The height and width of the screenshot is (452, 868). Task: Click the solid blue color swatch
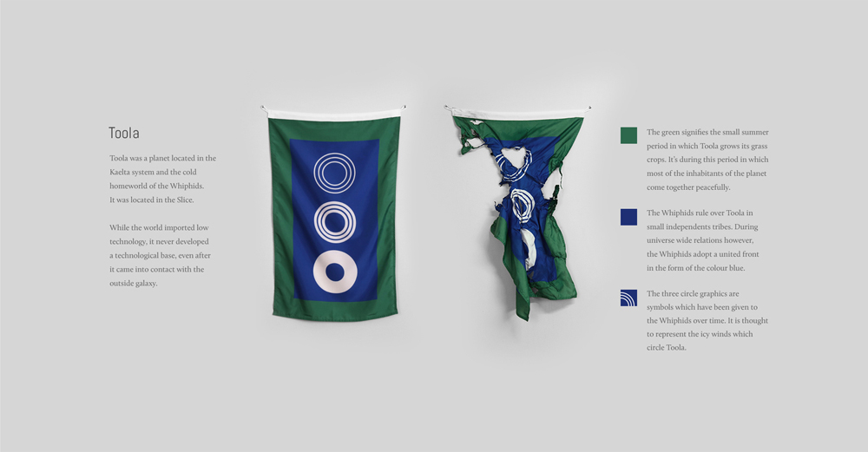tap(628, 217)
